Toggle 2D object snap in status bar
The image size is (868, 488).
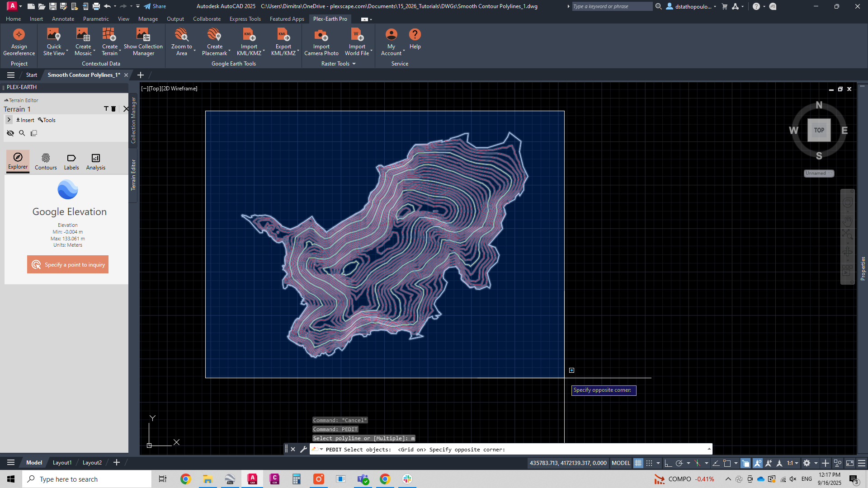click(x=727, y=463)
